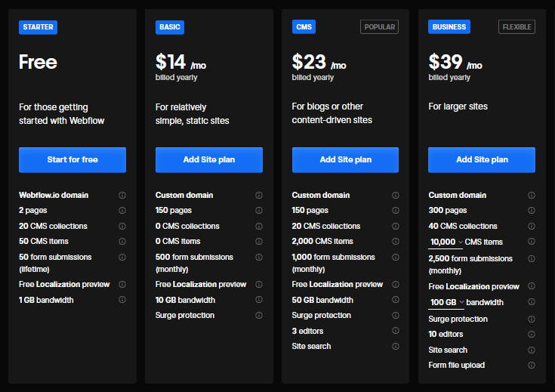Show info for CMS plan Surge protection
The width and height of the screenshot is (555, 392).
(x=396, y=315)
